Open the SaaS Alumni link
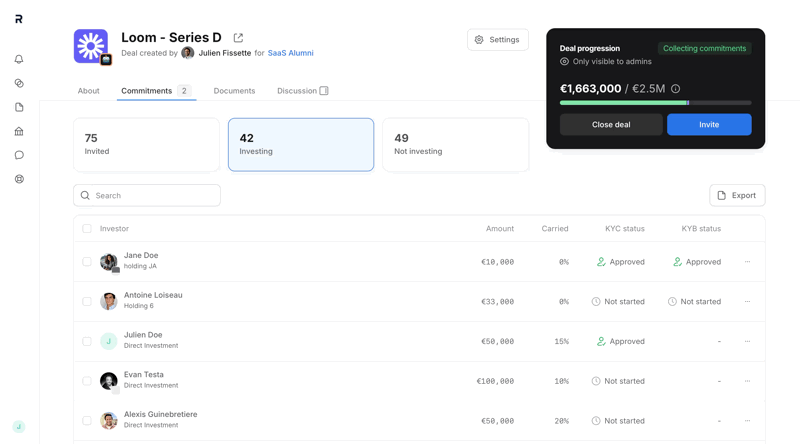The height and width of the screenshot is (444, 800). tap(290, 53)
